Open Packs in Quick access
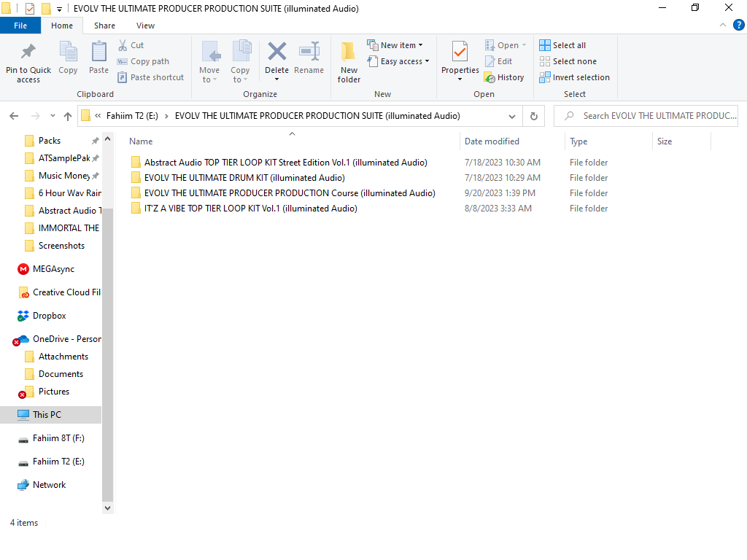This screenshot has height=560, width=747. [50, 141]
